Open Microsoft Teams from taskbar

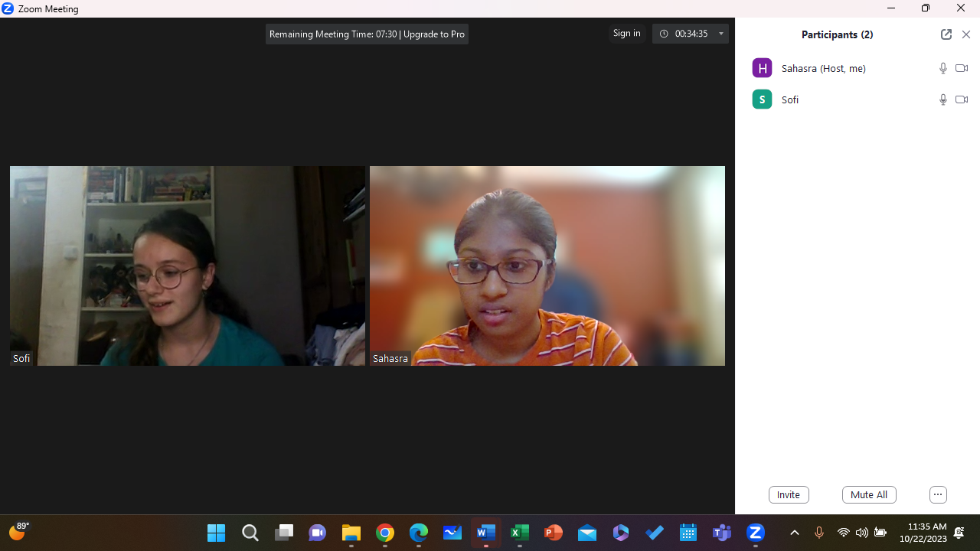click(x=722, y=533)
